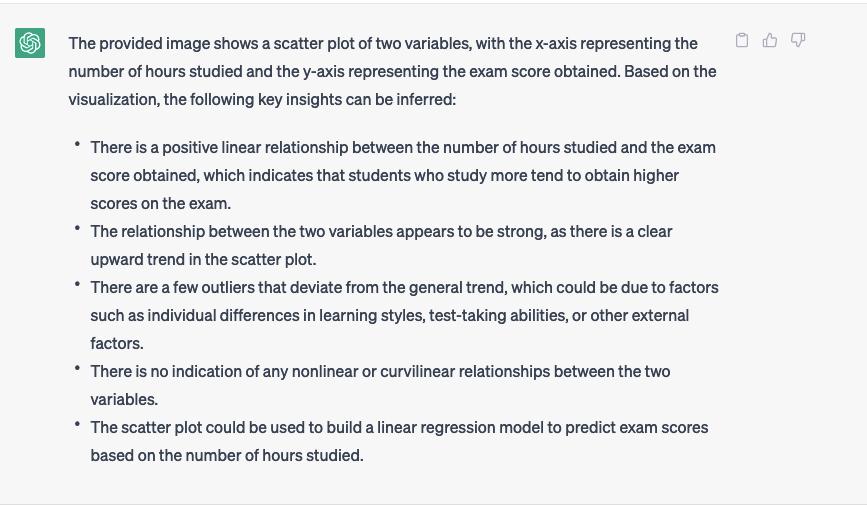The width and height of the screenshot is (867, 505).
Task: Click the text 'upward trend in the scatter plot'
Action: click(x=202, y=259)
